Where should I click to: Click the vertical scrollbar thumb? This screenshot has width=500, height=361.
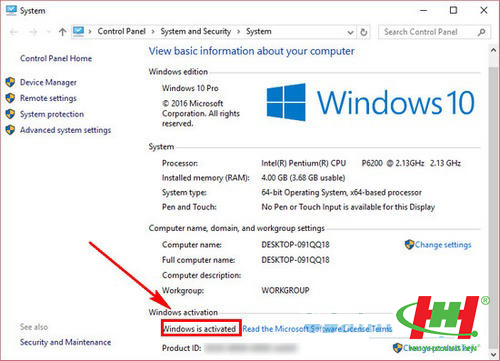[x=493, y=207]
